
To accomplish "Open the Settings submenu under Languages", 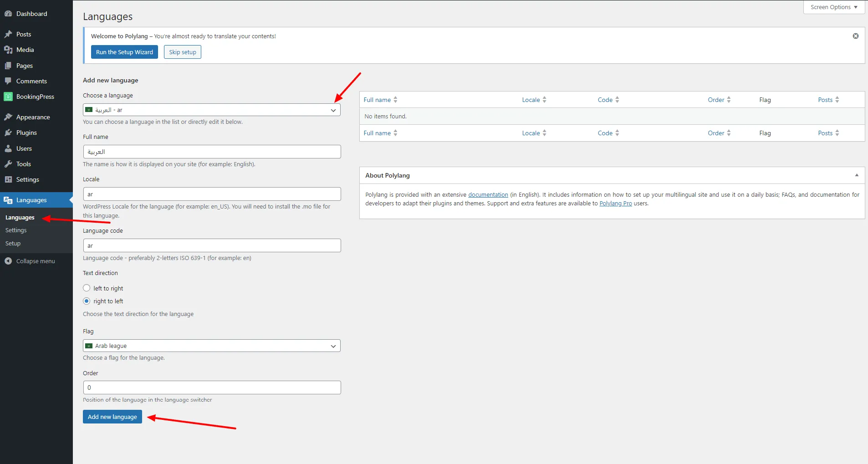I will click(x=16, y=230).
